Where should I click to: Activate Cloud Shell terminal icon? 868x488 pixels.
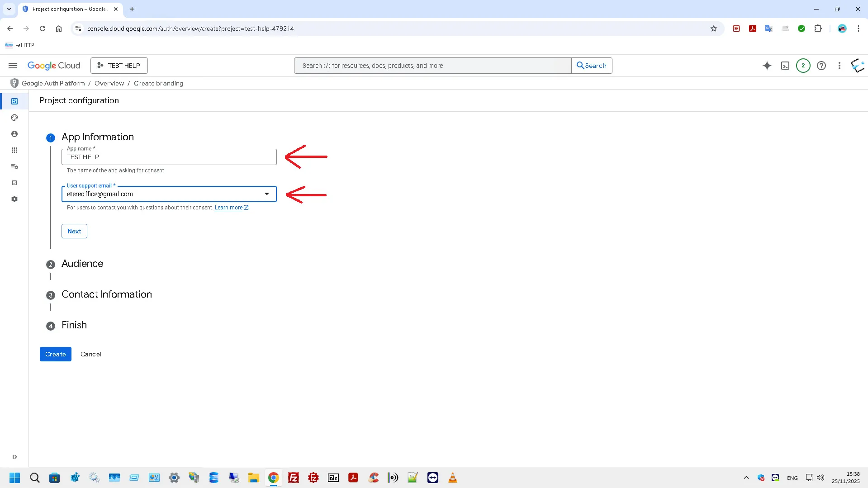pyautogui.click(x=785, y=66)
